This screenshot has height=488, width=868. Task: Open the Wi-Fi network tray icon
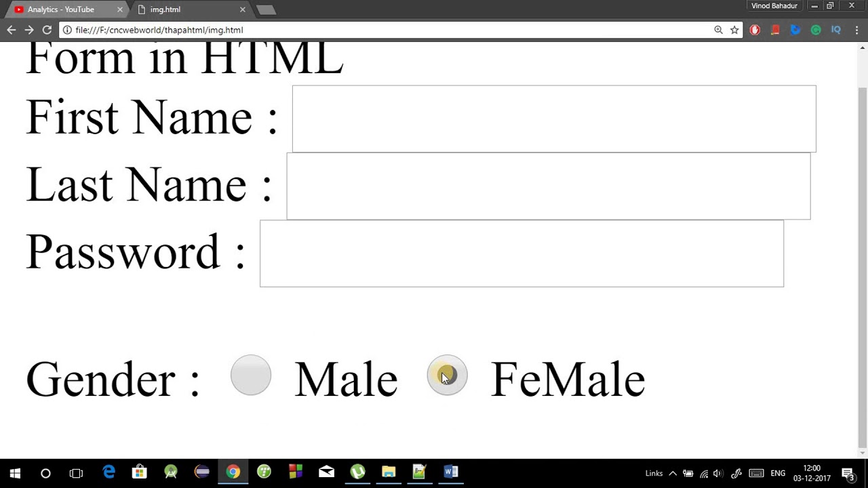(x=704, y=473)
